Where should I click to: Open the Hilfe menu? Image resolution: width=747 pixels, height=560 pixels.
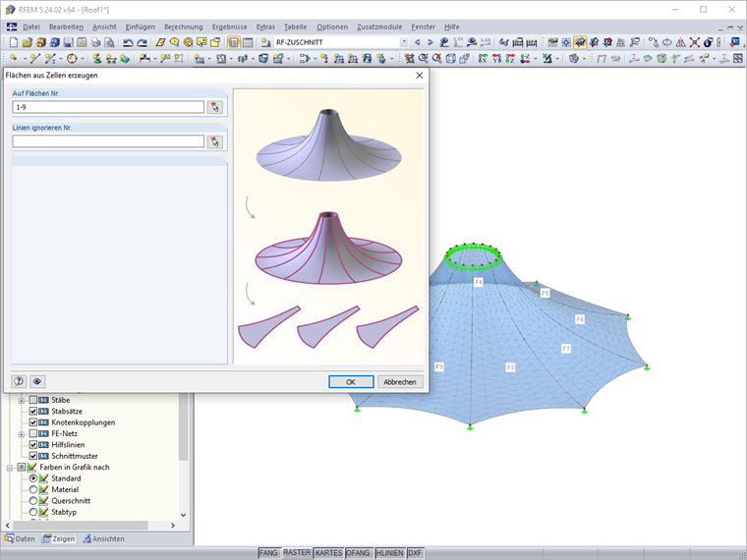(451, 28)
